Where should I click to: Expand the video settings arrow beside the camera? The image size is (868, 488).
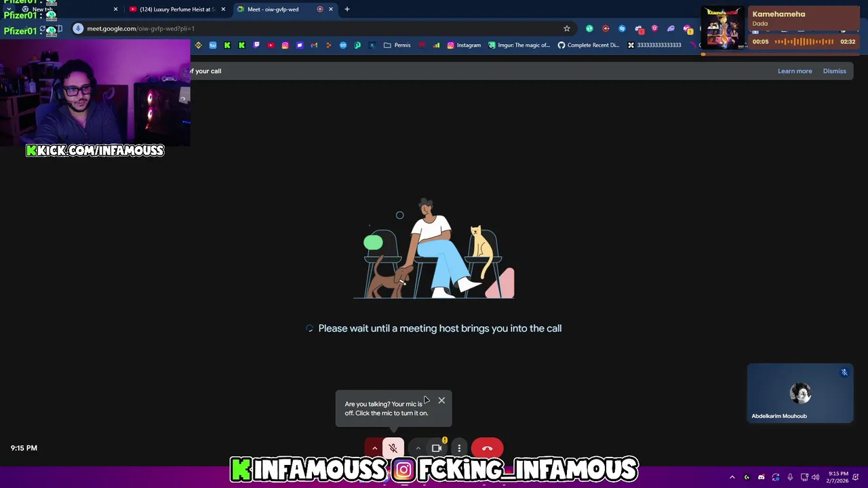click(418, 448)
